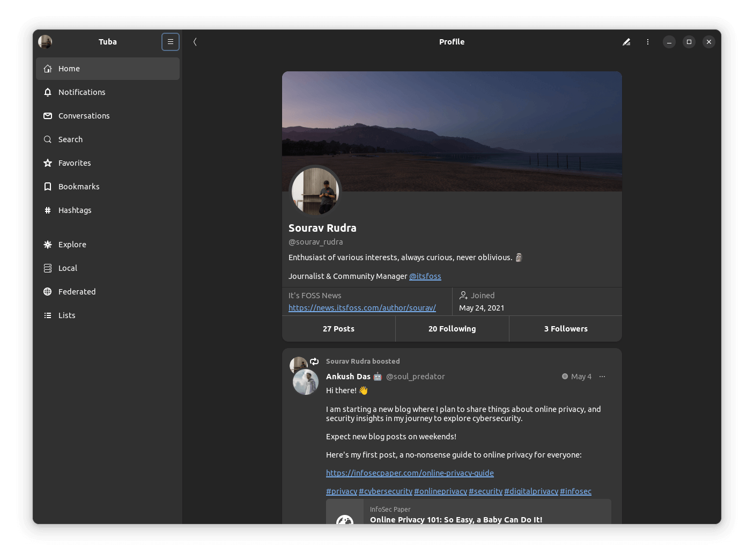
Task: Open the boosted post's ellipsis menu
Action: (x=602, y=376)
